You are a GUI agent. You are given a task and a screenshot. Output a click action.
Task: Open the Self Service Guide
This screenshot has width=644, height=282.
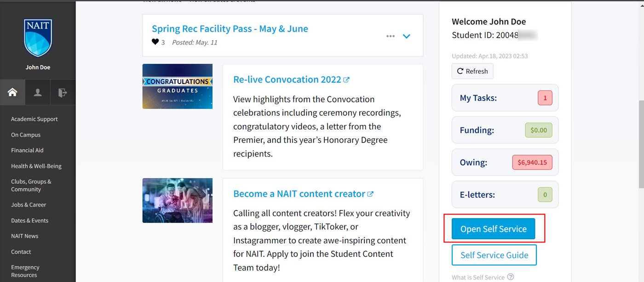tap(494, 254)
